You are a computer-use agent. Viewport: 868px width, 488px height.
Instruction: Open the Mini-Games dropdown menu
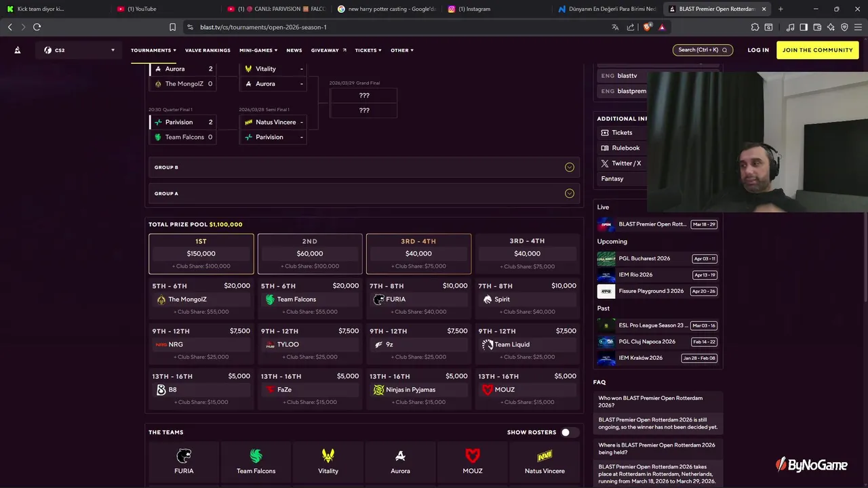click(258, 50)
